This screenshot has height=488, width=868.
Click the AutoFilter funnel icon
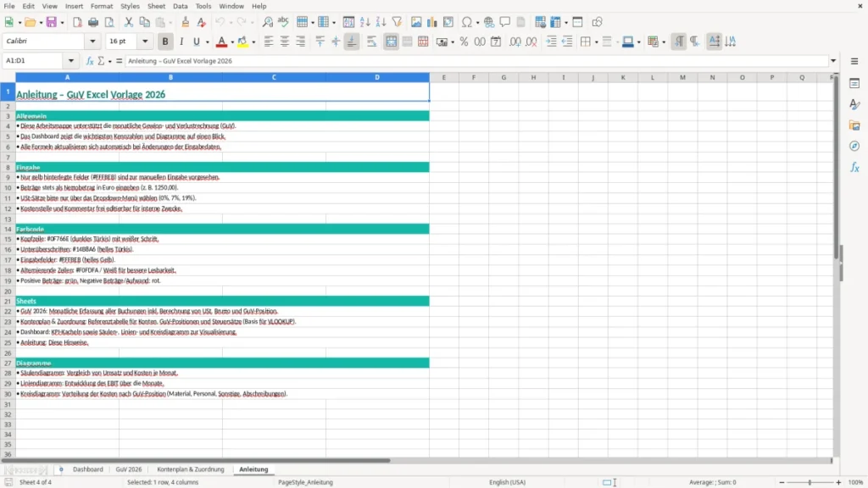[x=397, y=22]
